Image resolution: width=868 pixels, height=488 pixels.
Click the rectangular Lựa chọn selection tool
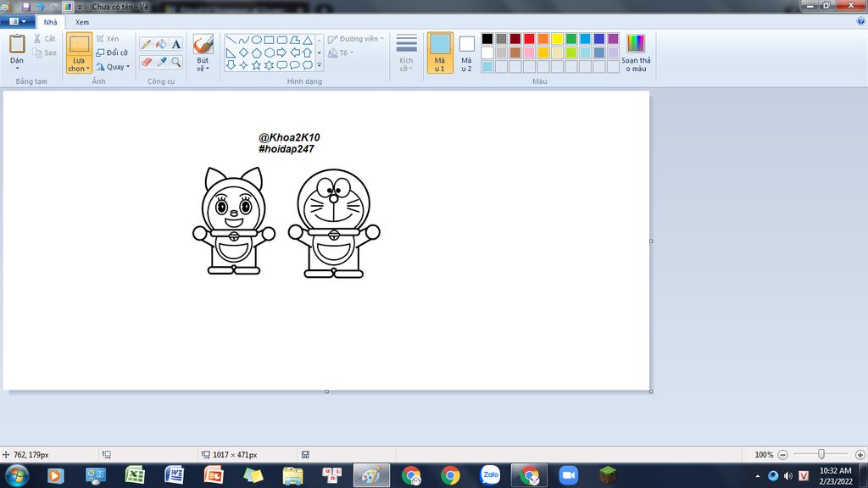coord(79,44)
